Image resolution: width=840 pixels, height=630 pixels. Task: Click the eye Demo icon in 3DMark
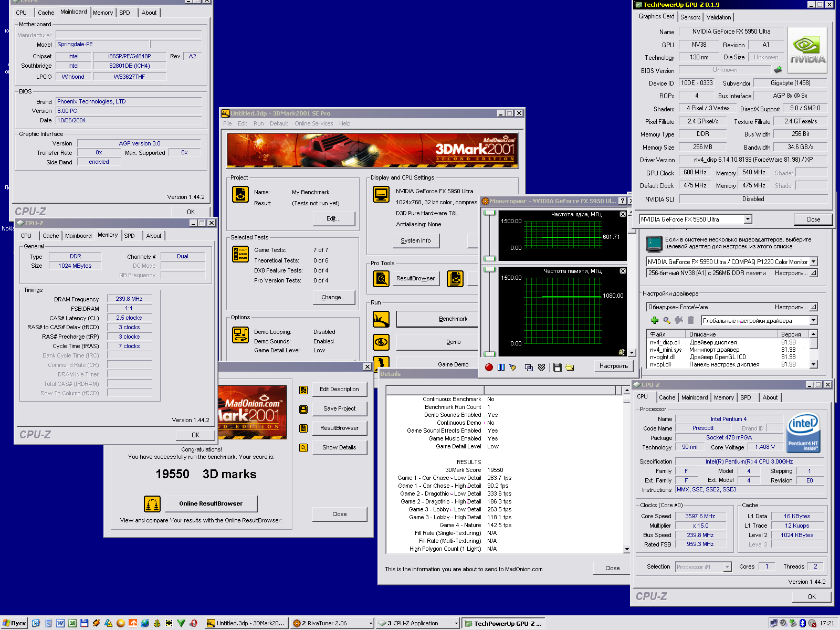coord(381,342)
